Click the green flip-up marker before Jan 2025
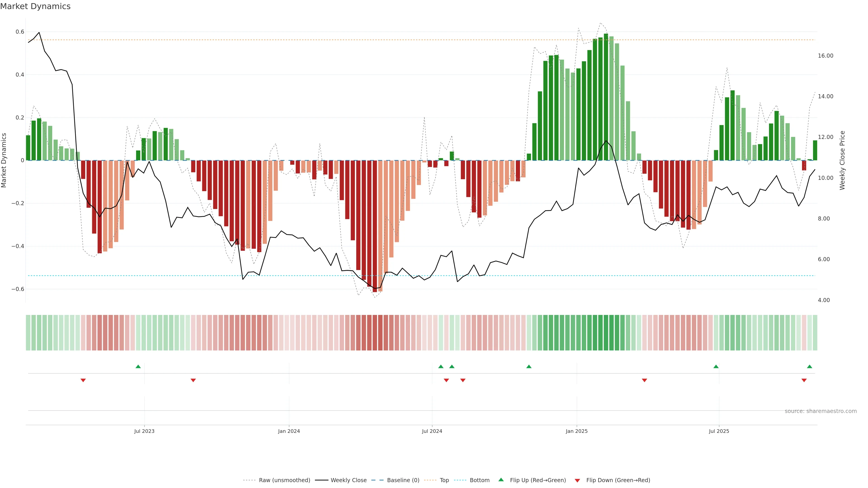This screenshot has width=868, height=488. point(529,366)
